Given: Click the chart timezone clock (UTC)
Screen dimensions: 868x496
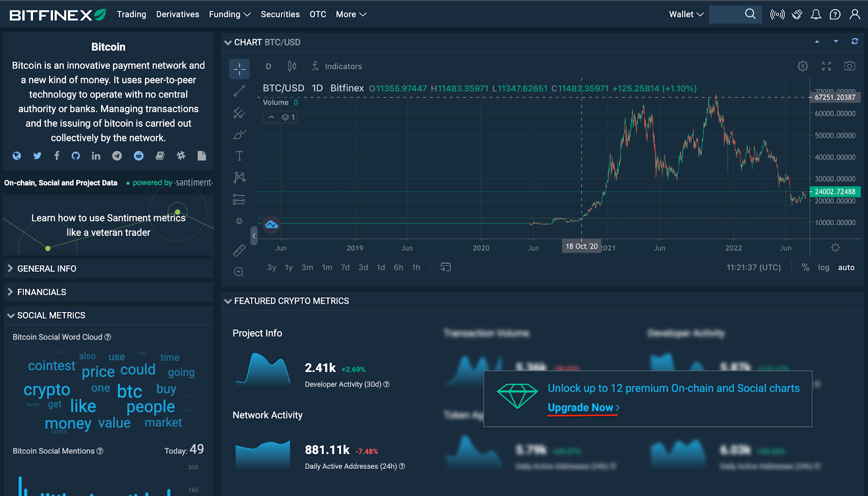Looking at the screenshot, I should point(754,268).
